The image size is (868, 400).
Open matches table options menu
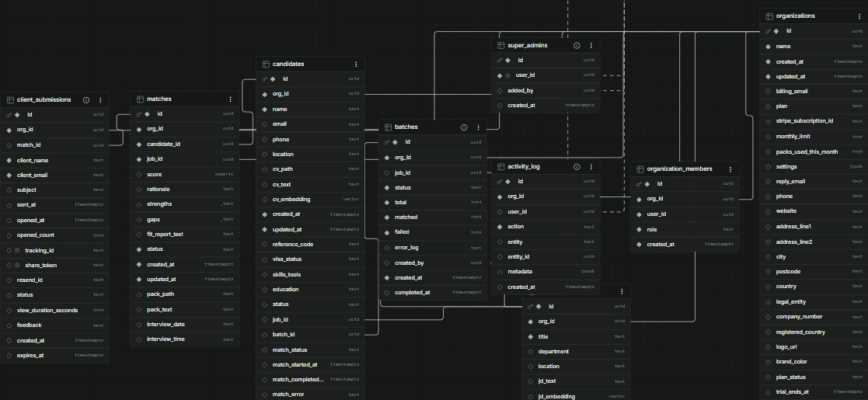230,99
